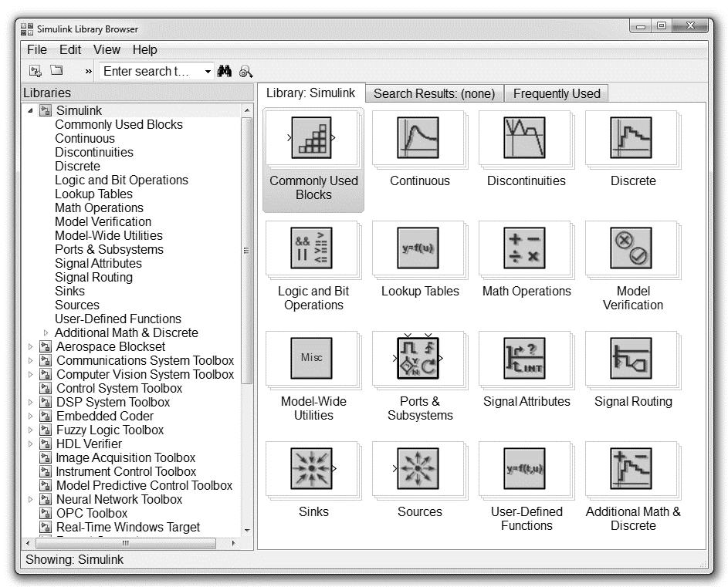The width and height of the screenshot is (728, 587).
Task: Select Ports & Subsystems in the tree
Action: pyautogui.click(x=109, y=250)
